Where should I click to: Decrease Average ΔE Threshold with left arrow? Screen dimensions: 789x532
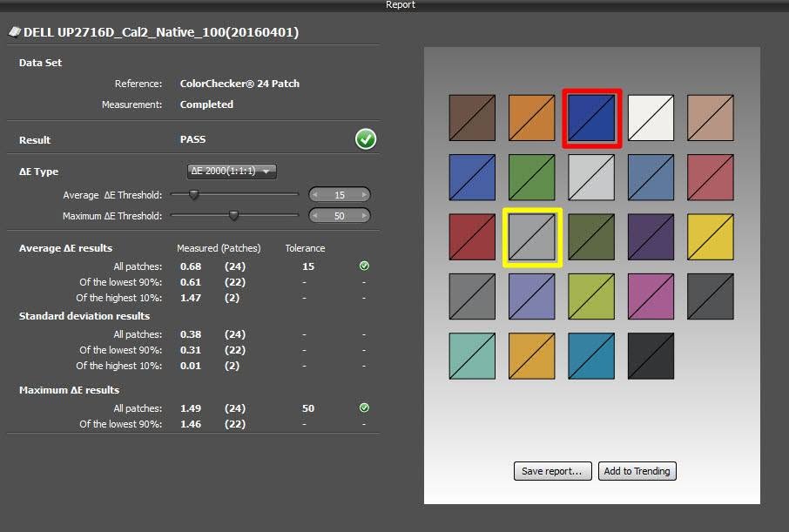(x=315, y=195)
